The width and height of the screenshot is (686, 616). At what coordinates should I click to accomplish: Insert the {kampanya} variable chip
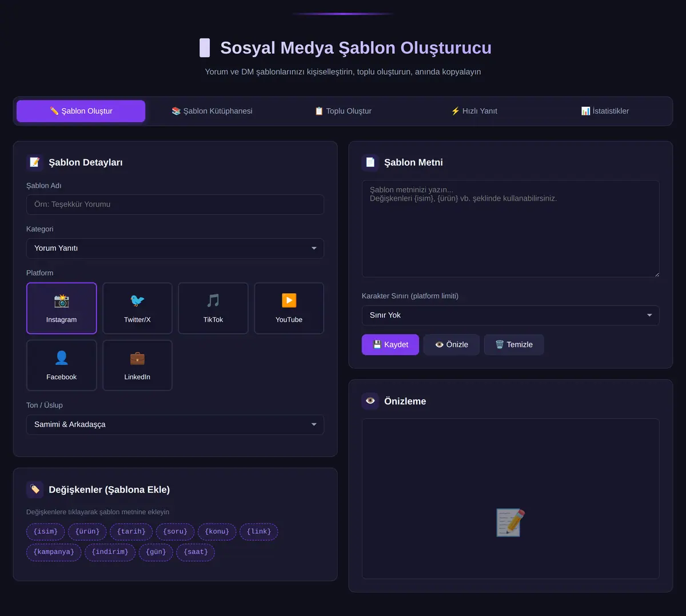[x=54, y=552]
